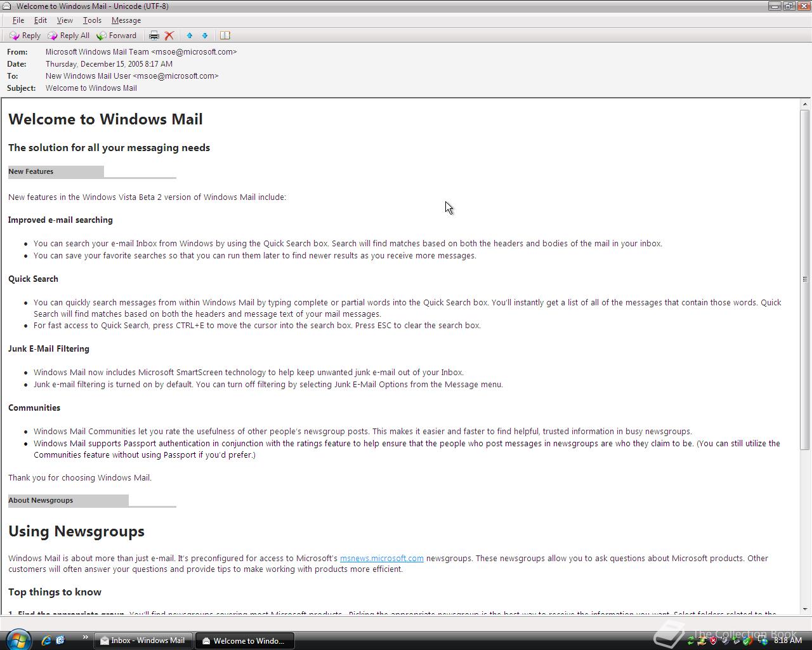Open the Tools menu
The image size is (812, 650).
92,20
